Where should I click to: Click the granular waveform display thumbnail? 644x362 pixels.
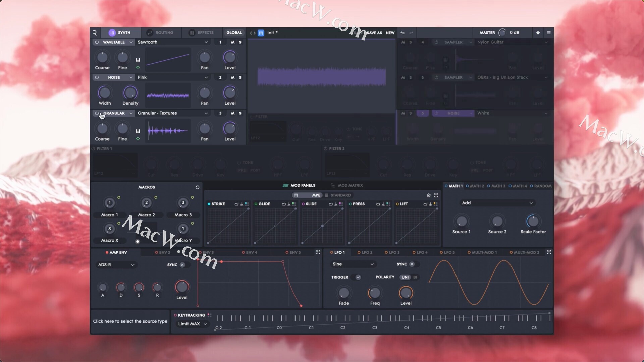(x=168, y=131)
